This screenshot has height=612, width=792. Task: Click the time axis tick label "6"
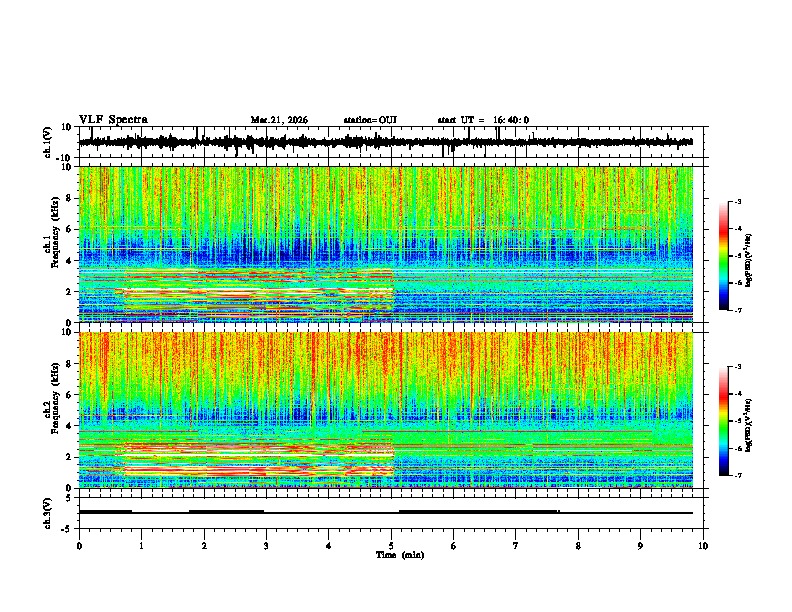click(454, 546)
